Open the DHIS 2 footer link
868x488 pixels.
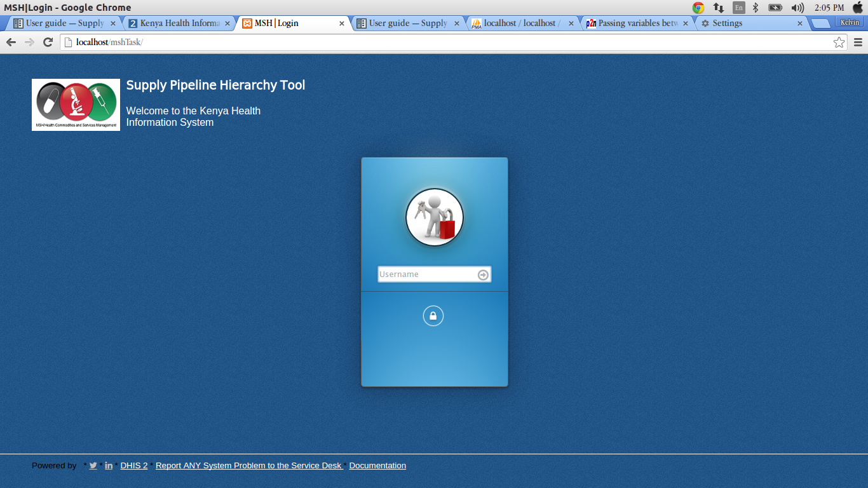click(x=134, y=466)
